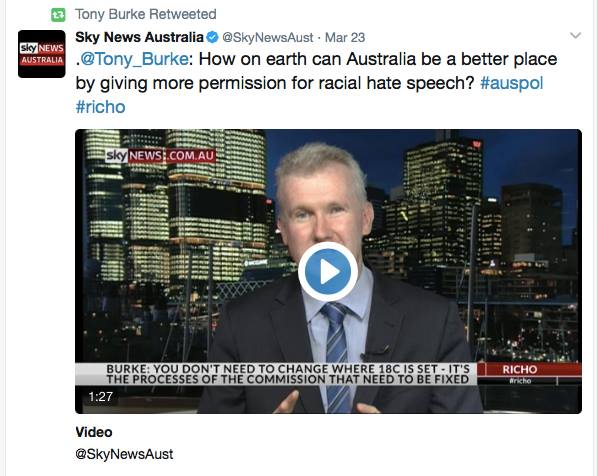Click the green retweet icon

pyautogui.click(x=58, y=15)
